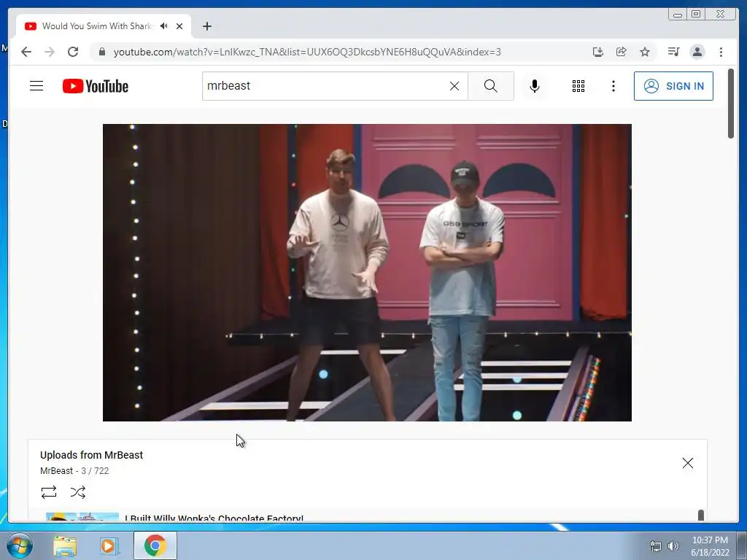The height and width of the screenshot is (560, 747).
Task: Share this page icon
Action: pyautogui.click(x=622, y=52)
